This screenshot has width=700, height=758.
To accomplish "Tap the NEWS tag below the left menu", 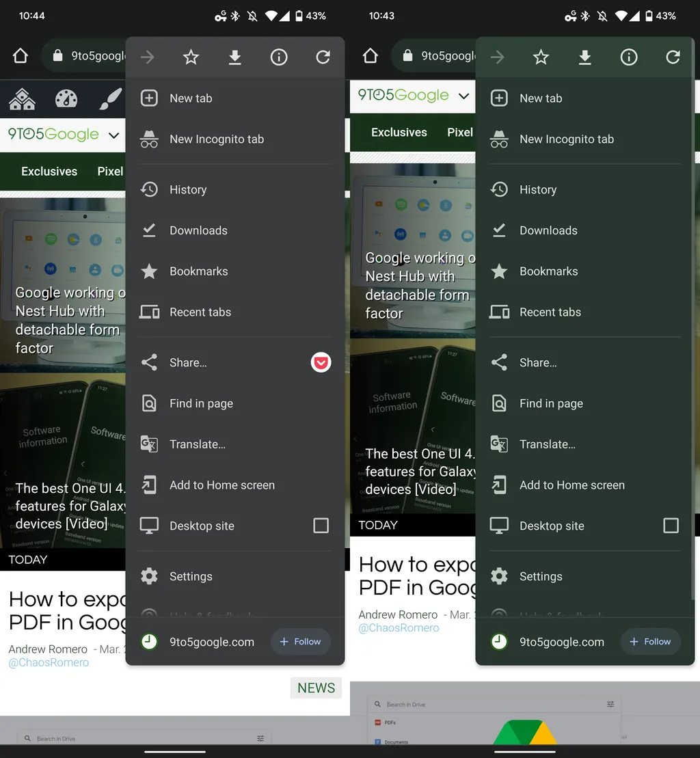I will click(x=316, y=688).
